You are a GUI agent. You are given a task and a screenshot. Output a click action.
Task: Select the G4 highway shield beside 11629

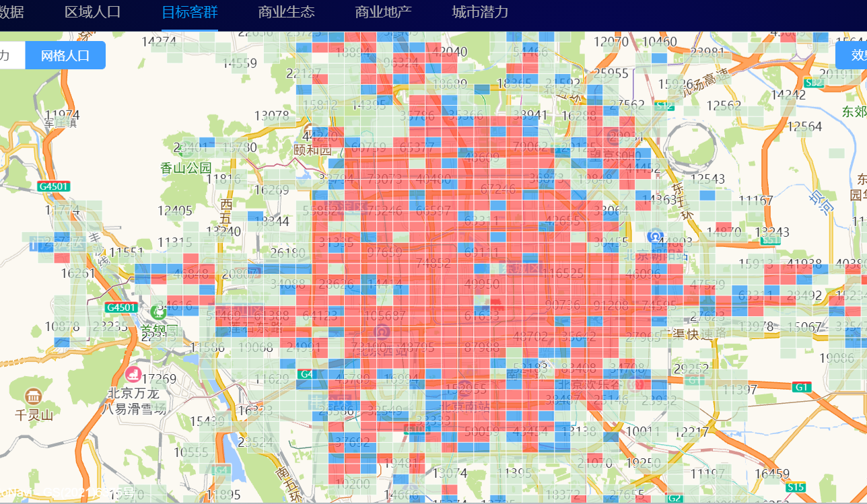[307, 373]
